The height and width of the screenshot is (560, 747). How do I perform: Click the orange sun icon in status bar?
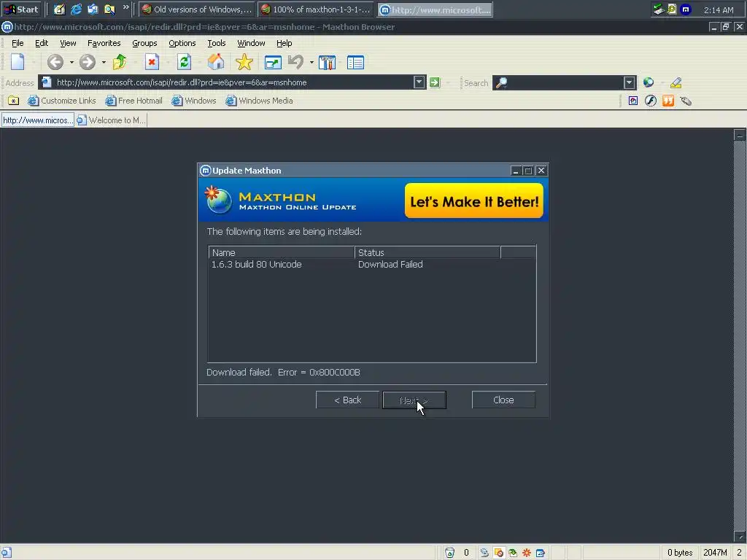[x=527, y=553]
